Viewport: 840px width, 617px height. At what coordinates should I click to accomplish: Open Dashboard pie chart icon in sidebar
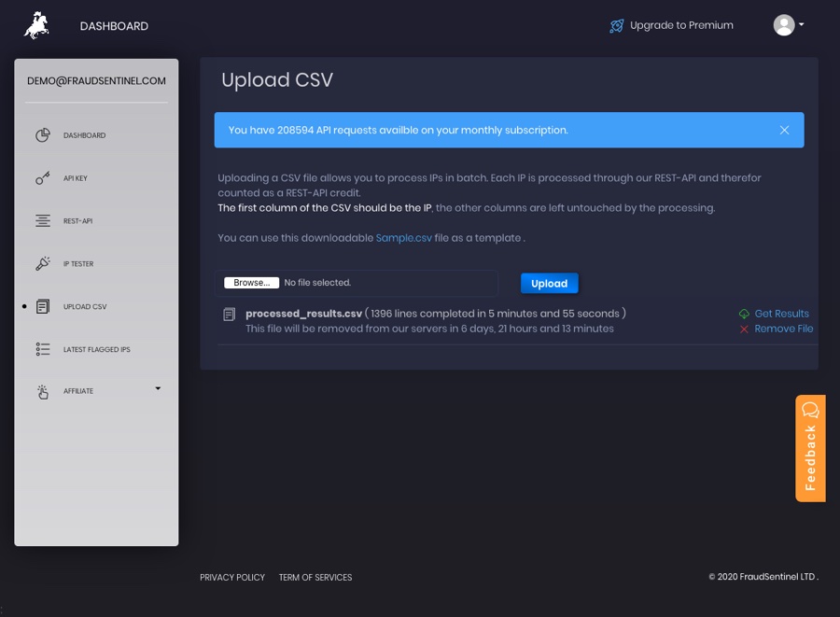[x=43, y=135]
